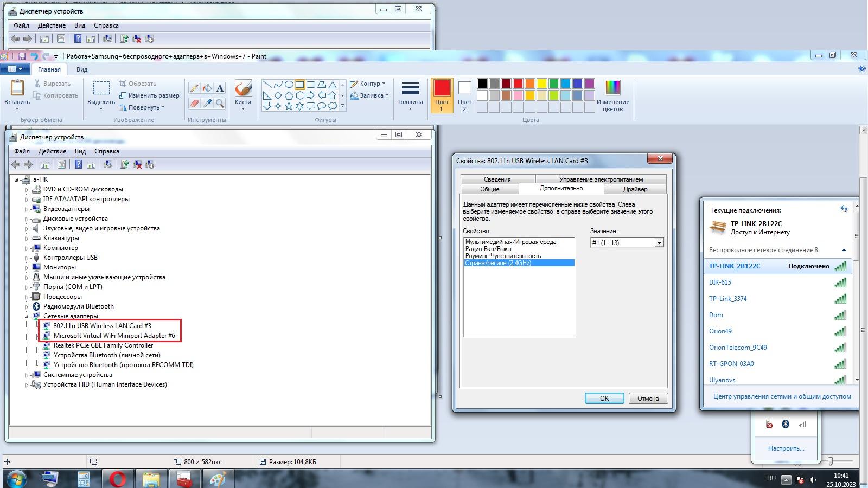This screenshot has height=488, width=868.
Task: Choose the Diamond shape in Фигуры gallery
Action: [x=278, y=95]
